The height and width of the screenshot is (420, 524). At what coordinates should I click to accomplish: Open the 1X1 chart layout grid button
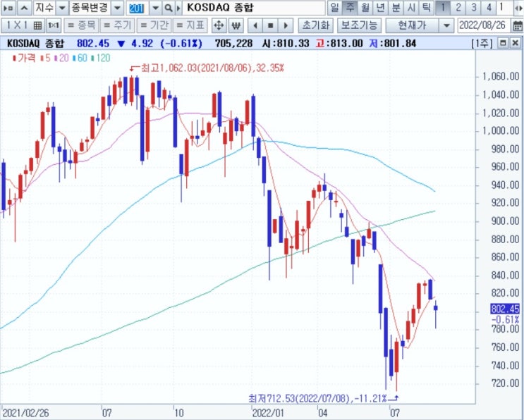tap(23, 25)
